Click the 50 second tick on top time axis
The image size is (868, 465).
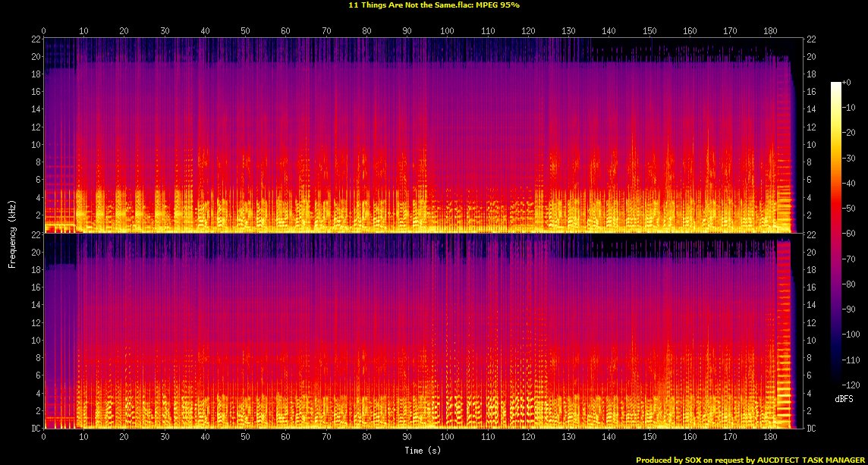point(245,31)
